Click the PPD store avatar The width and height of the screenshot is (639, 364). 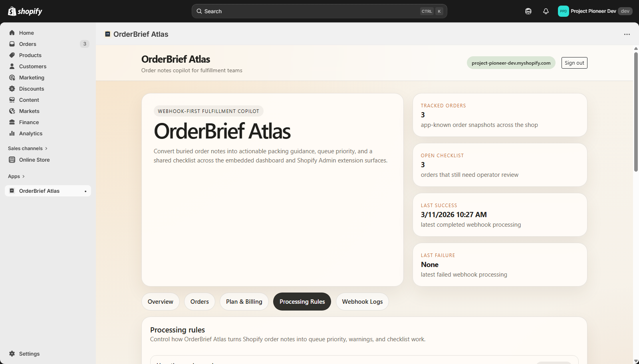pyautogui.click(x=563, y=11)
